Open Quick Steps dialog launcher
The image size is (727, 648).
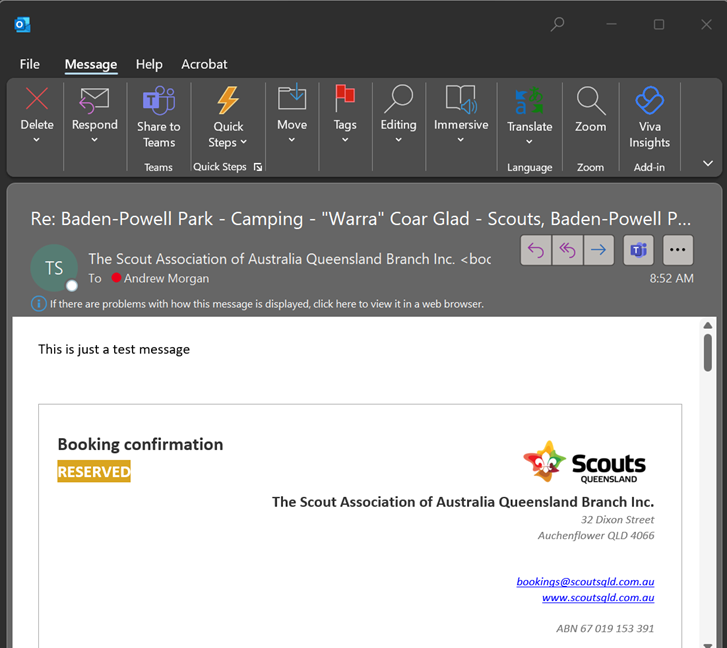pyautogui.click(x=258, y=167)
